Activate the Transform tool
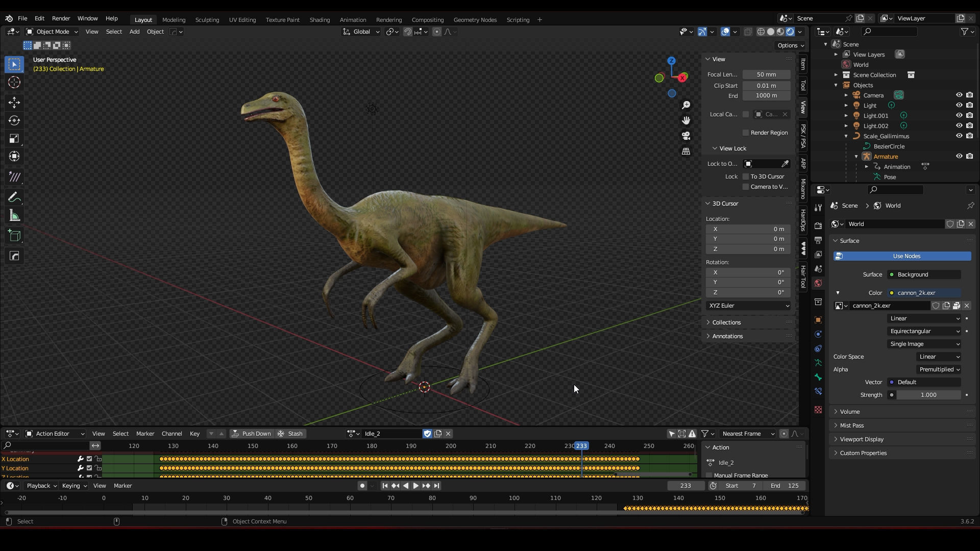 pos(14,156)
